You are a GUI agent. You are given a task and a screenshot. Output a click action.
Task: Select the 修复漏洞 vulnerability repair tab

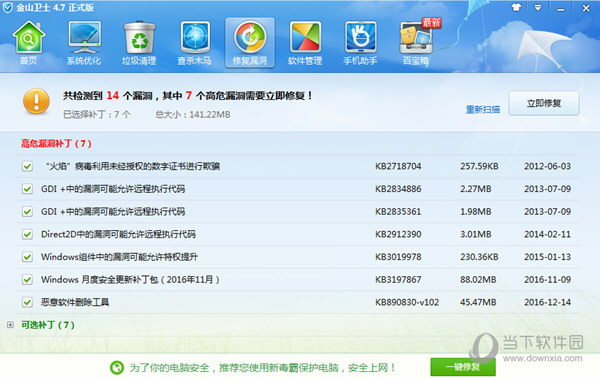point(250,43)
